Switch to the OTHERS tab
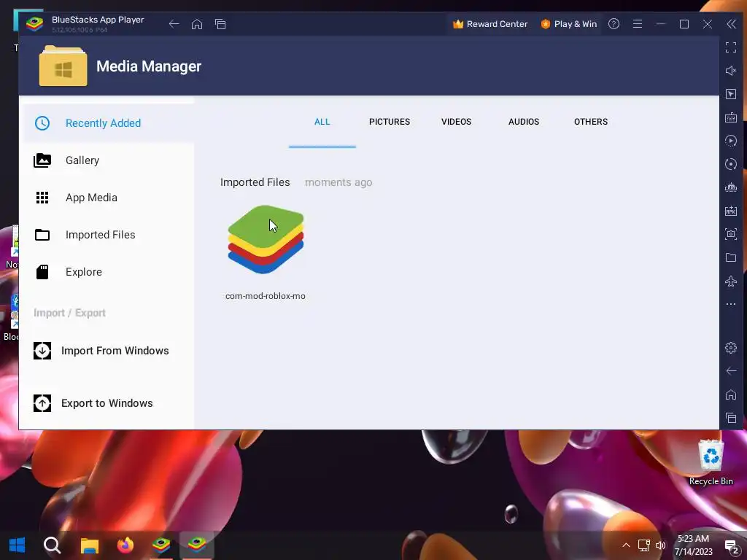The width and height of the screenshot is (747, 560). [x=591, y=122]
